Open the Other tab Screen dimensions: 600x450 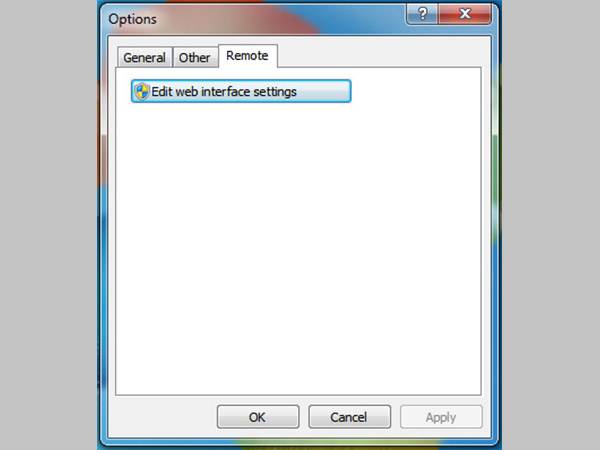[x=195, y=57]
